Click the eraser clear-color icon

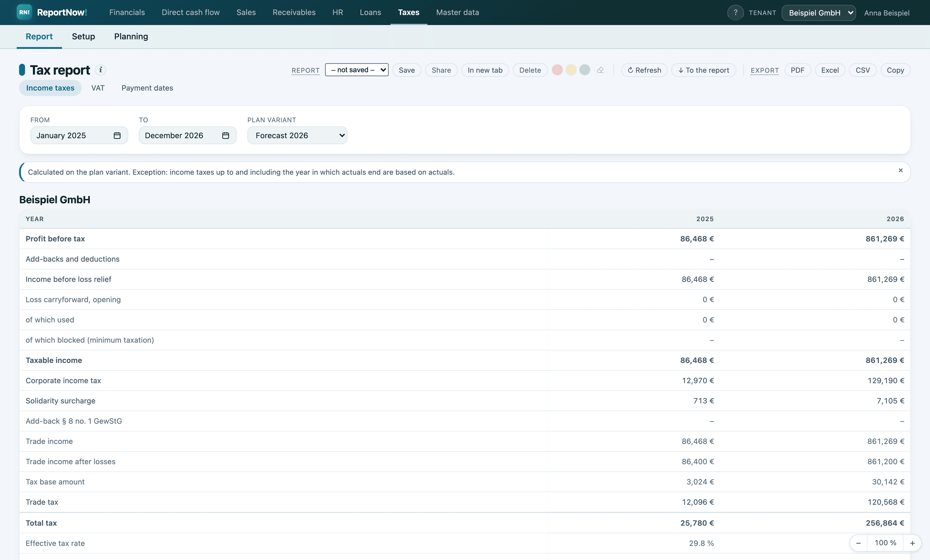click(600, 70)
